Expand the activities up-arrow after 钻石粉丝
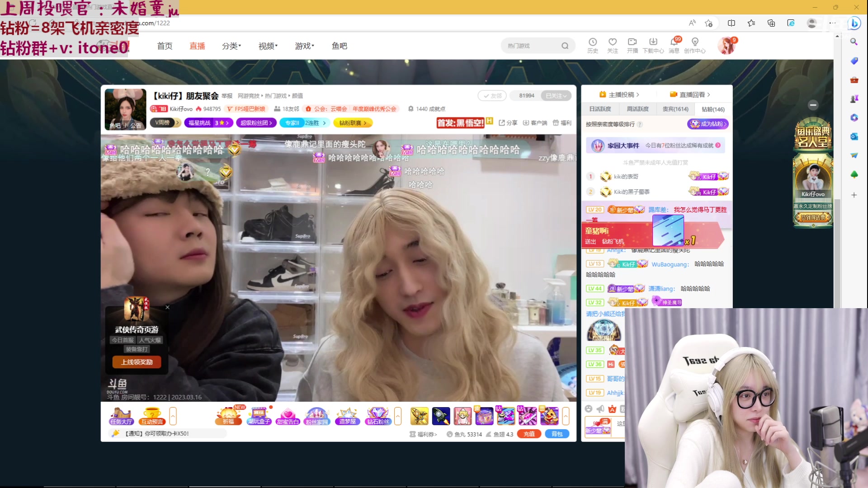 click(x=398, y=416)
